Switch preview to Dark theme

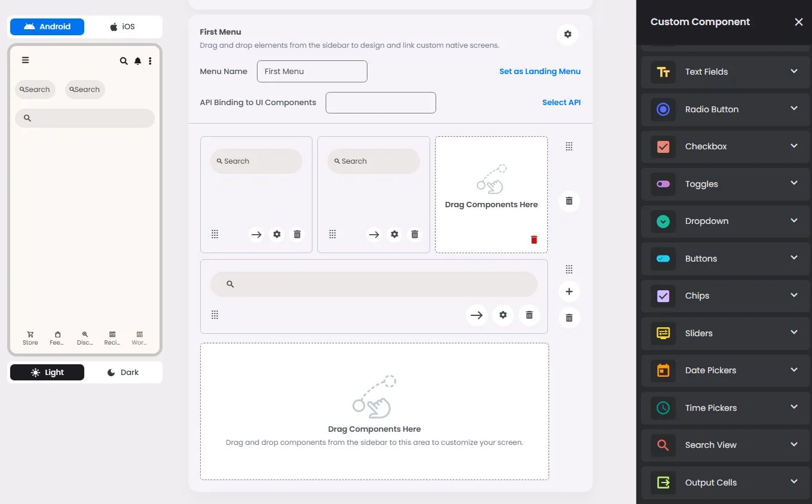[x=123, y=372]
